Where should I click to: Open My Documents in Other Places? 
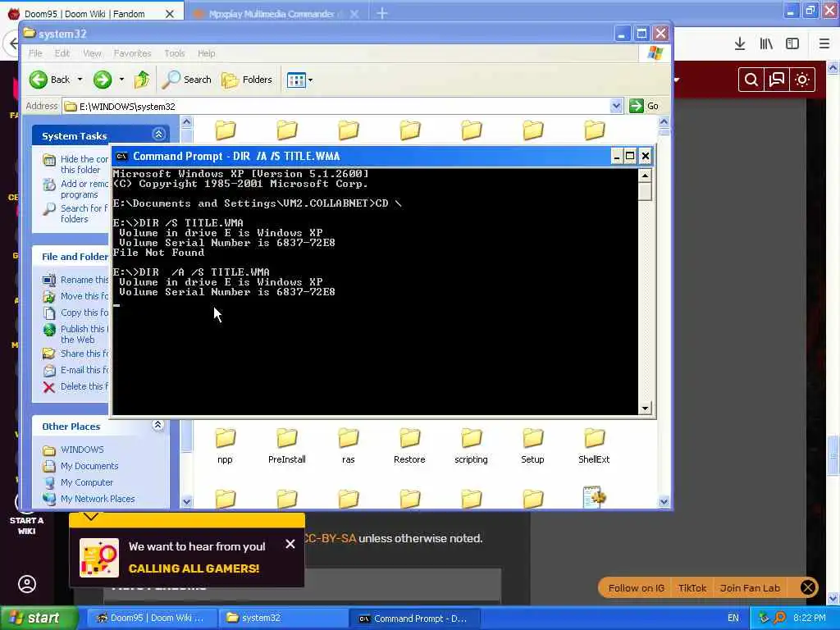[89, 466]
